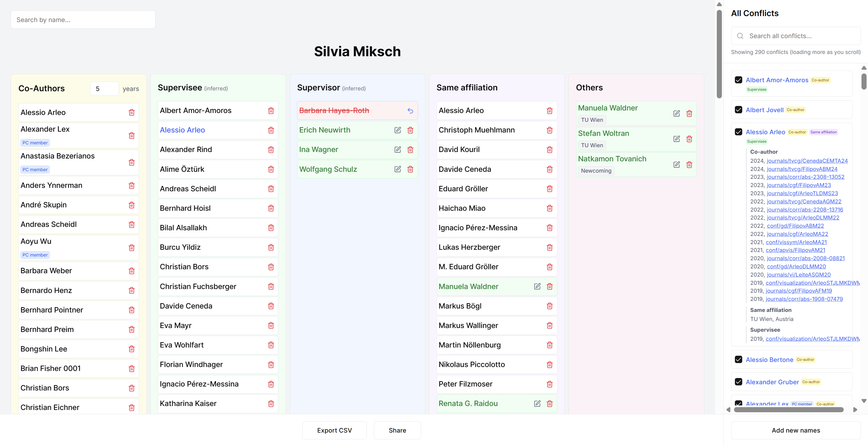868x445 pixels.
Task: Click the Export CSV button
Action: 334,430
